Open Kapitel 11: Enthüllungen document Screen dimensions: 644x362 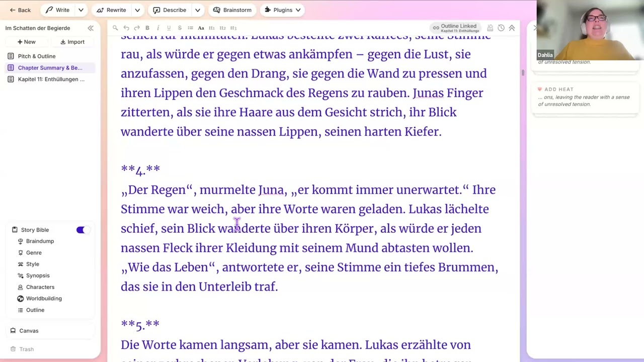click(51, 79)
